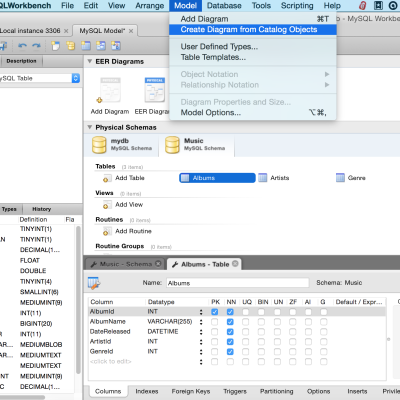Viewport: 400px width, 400px height.
Task: Click the vertical scrollbar in types list
Action: (x=79, y=300)
